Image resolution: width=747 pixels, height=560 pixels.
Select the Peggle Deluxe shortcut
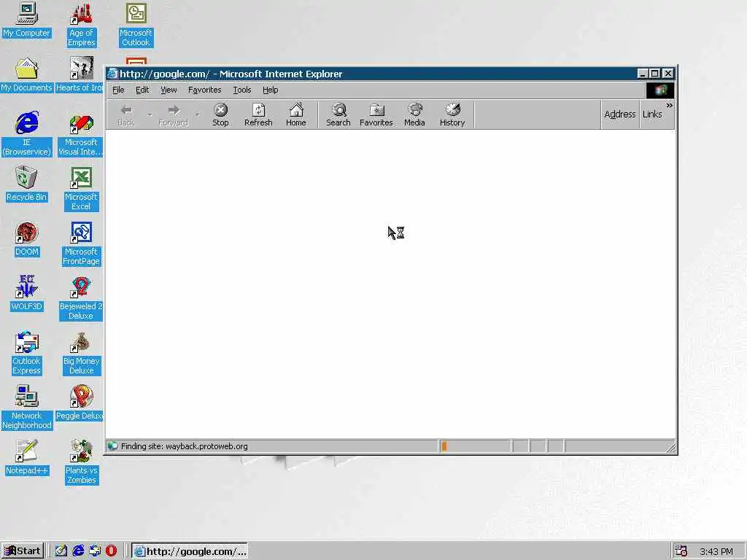[80, 402]
